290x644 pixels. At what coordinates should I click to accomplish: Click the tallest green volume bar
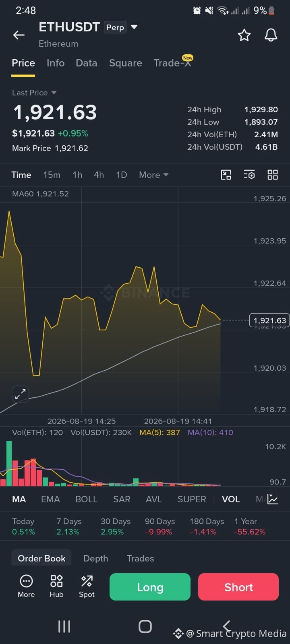tap(9, 464)
